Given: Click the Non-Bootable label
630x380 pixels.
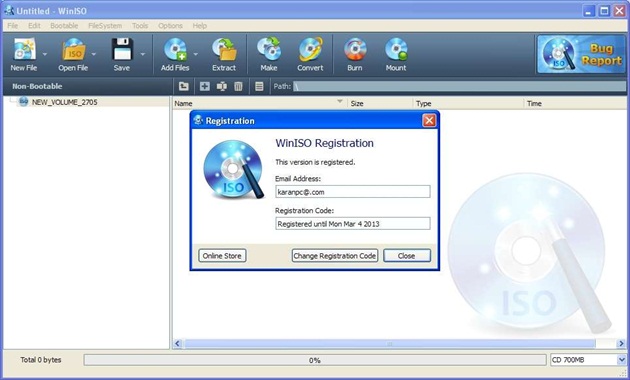Looking at the screenshot, I should tap(37, 86).
